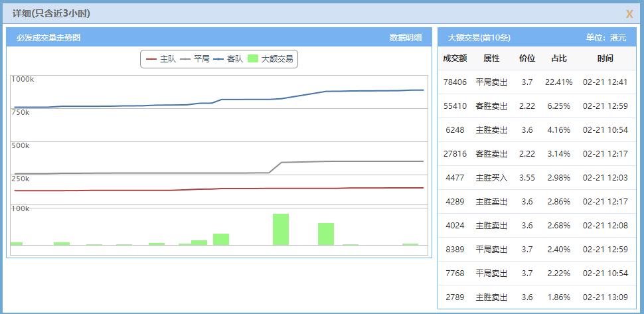Click the 成交额 column header
The width and height of the screenshot is (644, 314).
[455, 58]
